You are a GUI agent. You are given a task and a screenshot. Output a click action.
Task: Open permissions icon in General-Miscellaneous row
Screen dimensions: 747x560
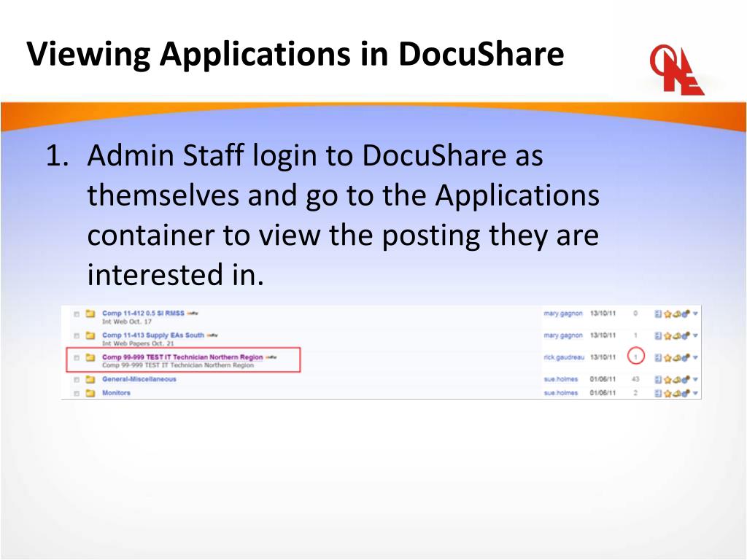click(686, 379)
